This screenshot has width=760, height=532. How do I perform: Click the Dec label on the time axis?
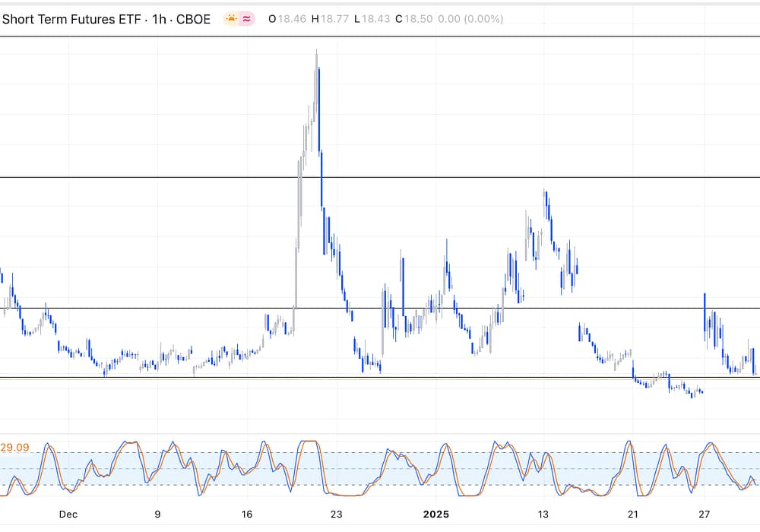68,514
